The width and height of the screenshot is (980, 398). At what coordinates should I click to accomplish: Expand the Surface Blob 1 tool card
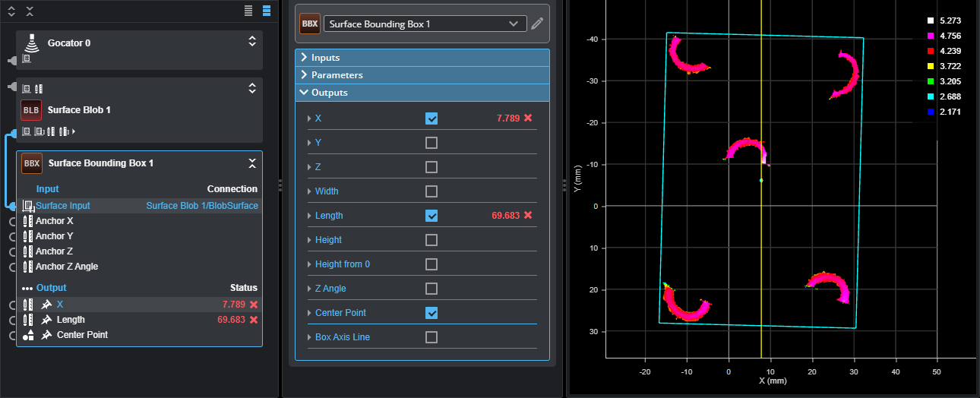tap(252, 88)
